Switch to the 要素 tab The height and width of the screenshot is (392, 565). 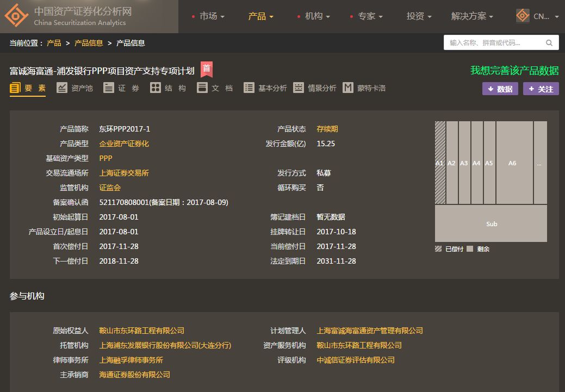click(x=28, y=88)
